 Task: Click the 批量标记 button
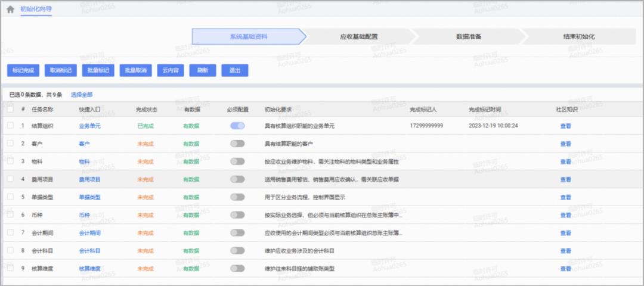coord(98,70)
